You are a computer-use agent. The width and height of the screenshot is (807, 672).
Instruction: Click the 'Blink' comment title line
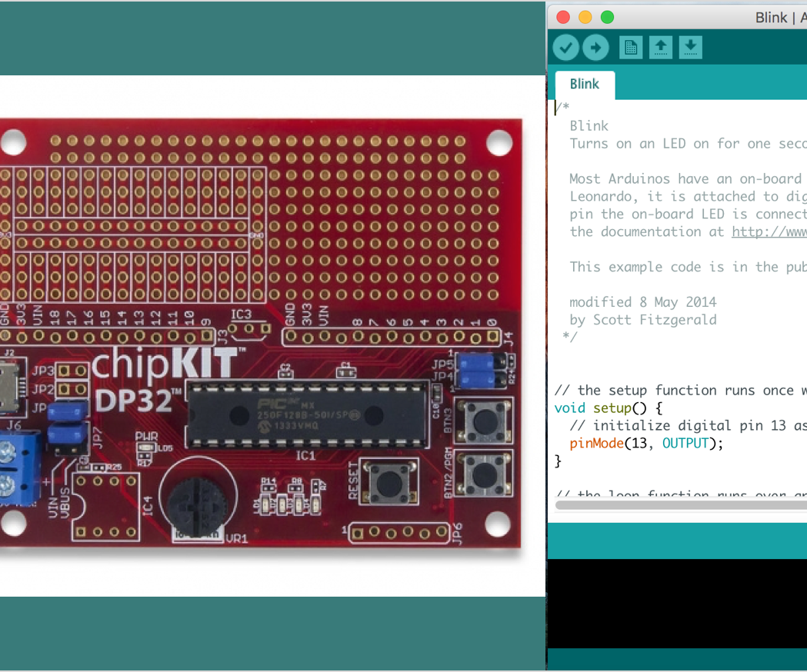[x=589, y=126]
